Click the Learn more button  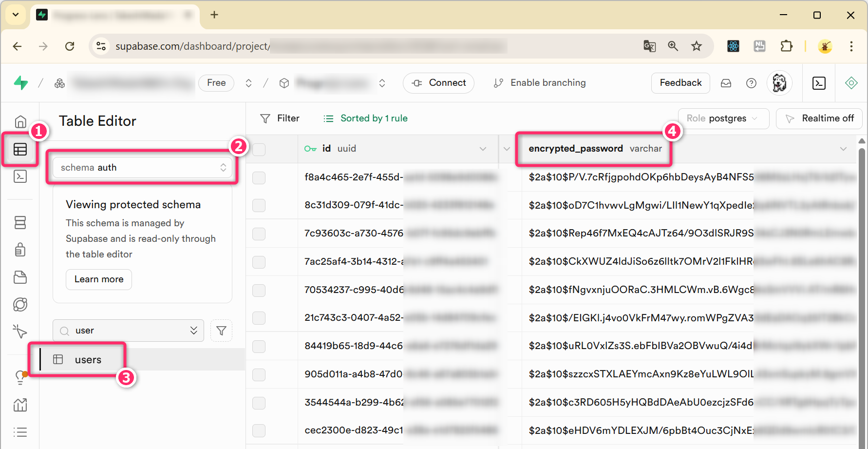pos(99,279)
